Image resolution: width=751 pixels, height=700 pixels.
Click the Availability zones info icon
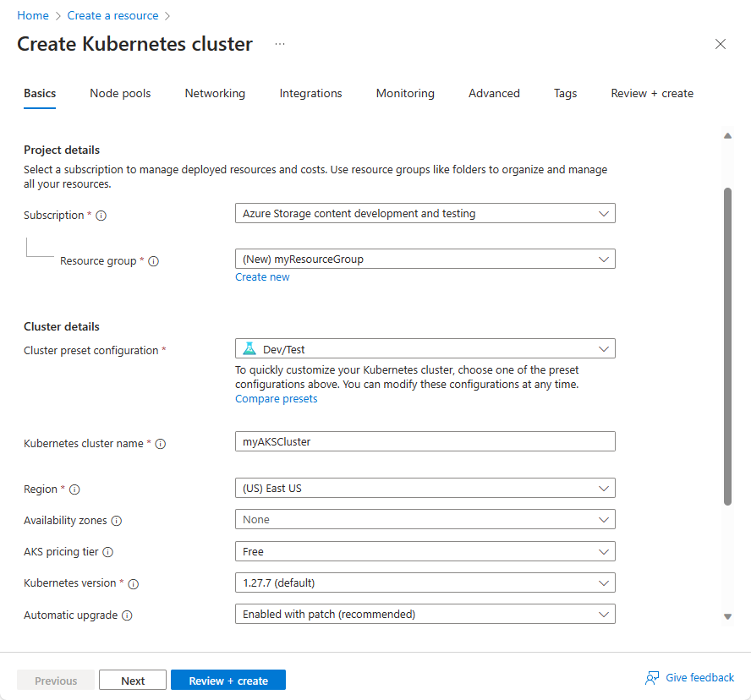(x=117, y=521)
